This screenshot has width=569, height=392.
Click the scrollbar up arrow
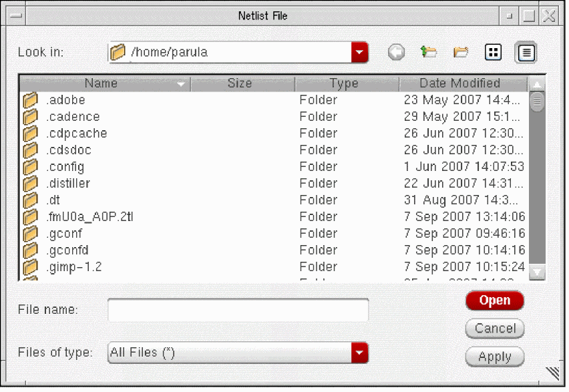(537, 84)
